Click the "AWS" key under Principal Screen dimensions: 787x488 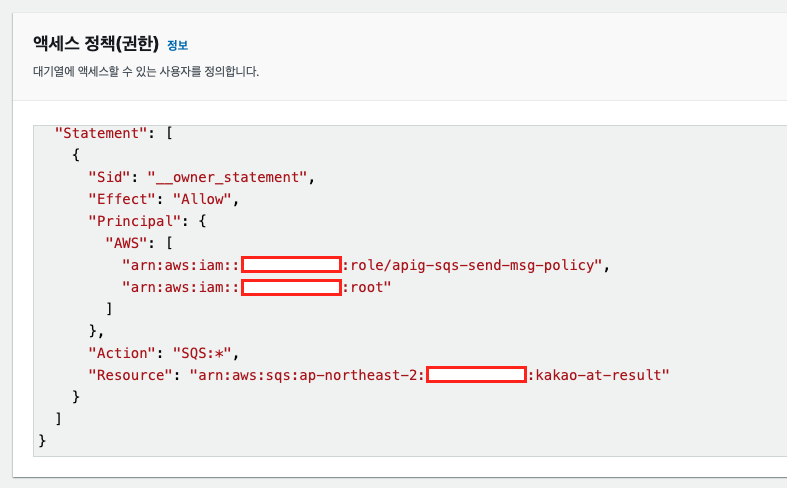(125, 243)
